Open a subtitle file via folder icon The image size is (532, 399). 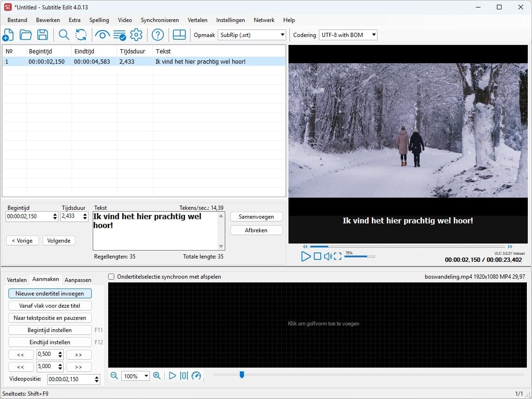[x=25, y=35]
